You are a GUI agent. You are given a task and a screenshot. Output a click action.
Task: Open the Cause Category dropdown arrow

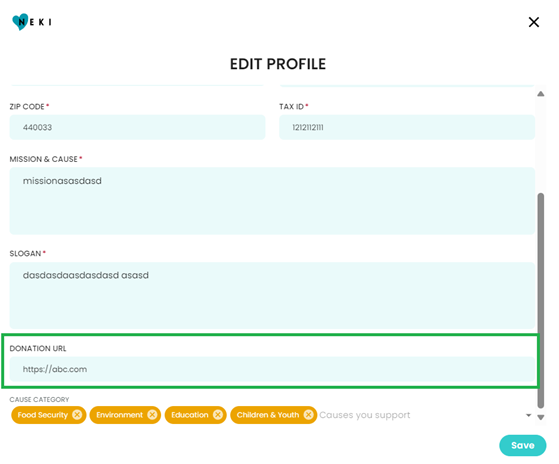click(528, 415)
